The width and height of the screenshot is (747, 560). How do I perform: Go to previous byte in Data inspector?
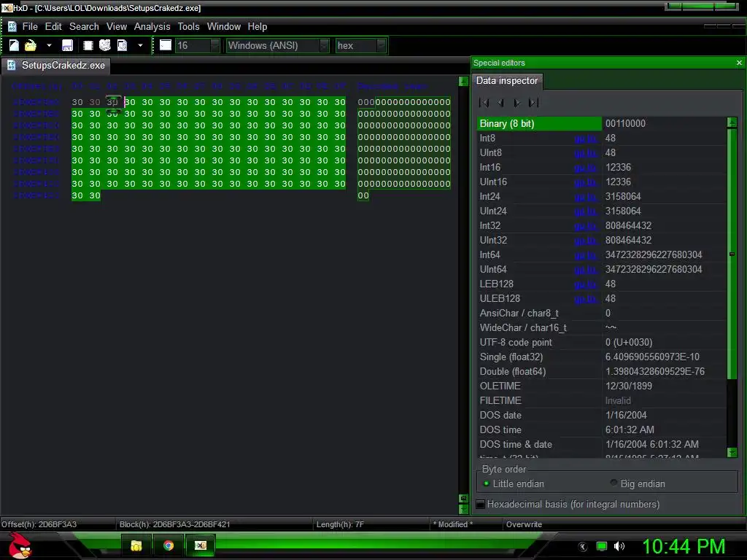[500, 102]
